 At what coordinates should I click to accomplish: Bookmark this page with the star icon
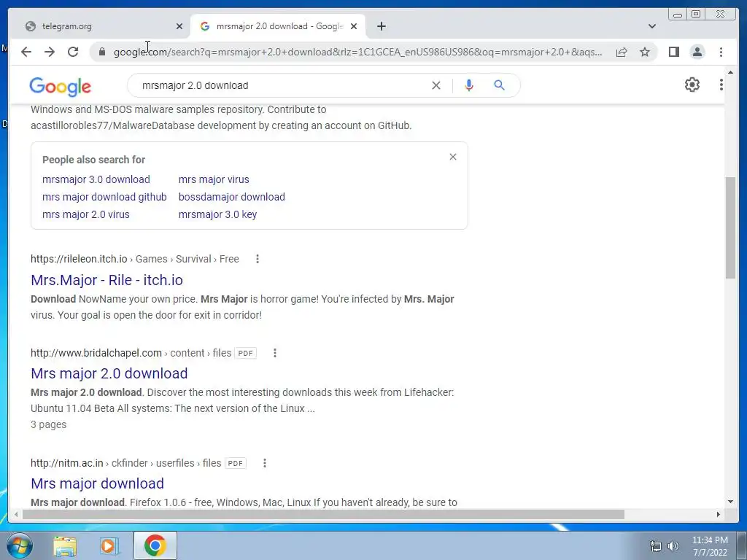[645, 52]
